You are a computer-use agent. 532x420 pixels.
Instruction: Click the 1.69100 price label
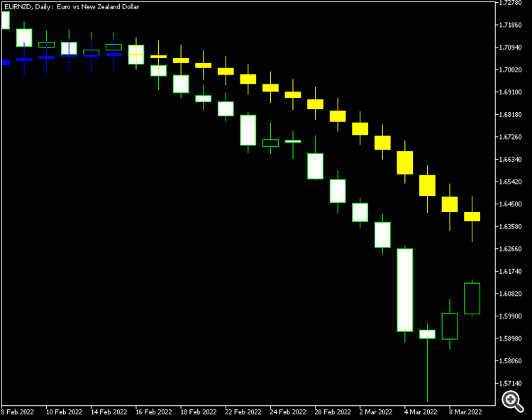[511, 92]
